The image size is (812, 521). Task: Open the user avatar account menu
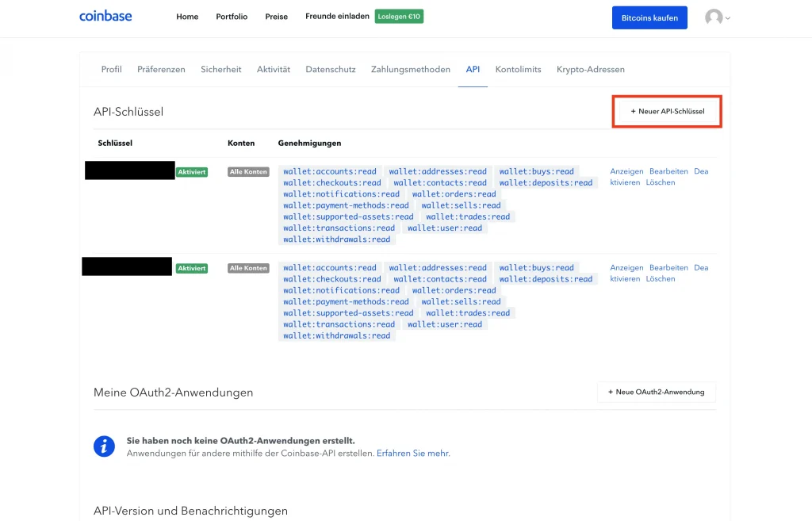716,17
